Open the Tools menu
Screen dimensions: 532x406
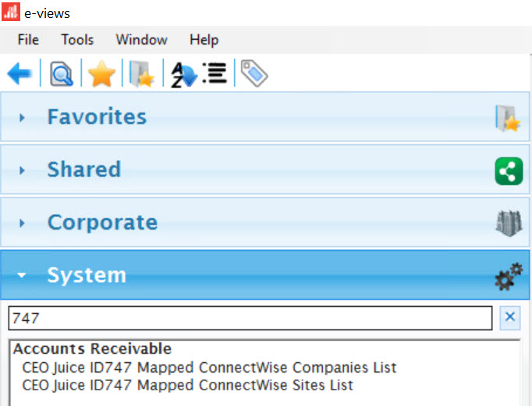pyautogui.click(x=77, y=40)
